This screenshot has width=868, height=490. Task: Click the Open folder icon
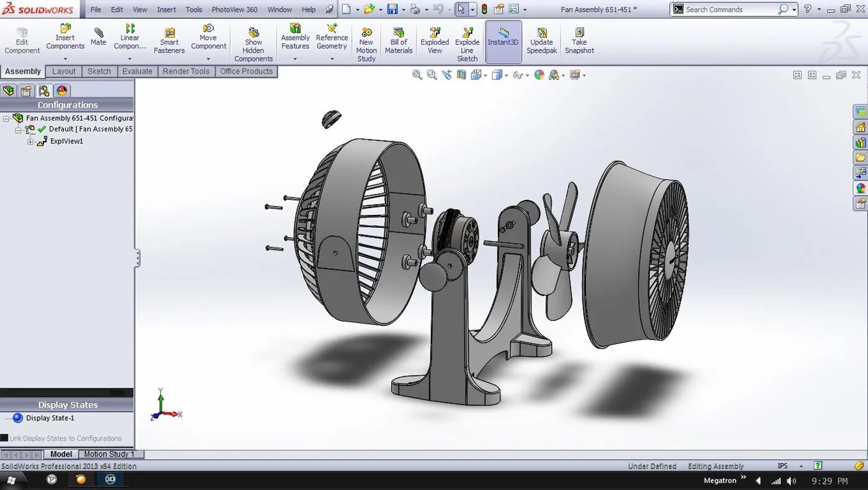click(x=370, y=9)
